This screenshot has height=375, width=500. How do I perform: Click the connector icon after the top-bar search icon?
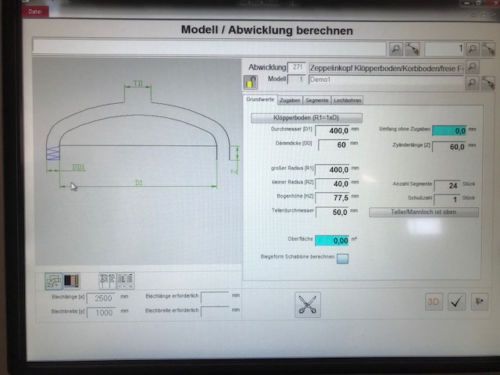click(412, 49)
